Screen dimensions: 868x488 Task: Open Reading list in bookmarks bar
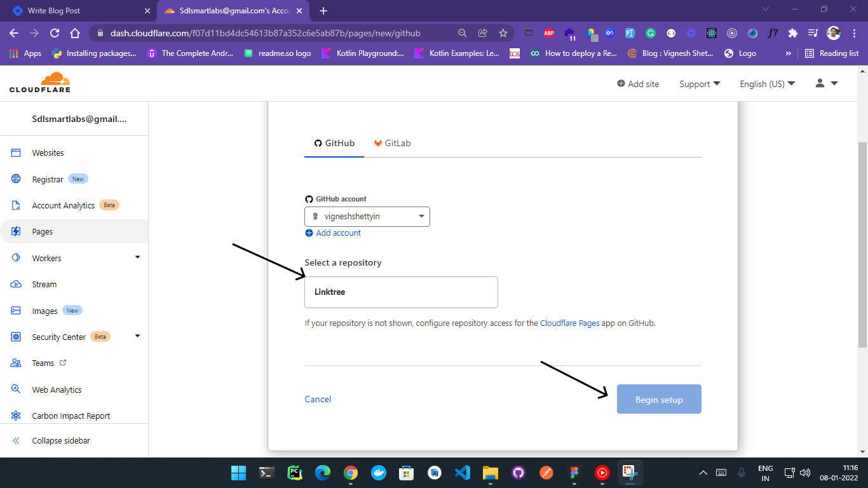(x=832, y=53)
